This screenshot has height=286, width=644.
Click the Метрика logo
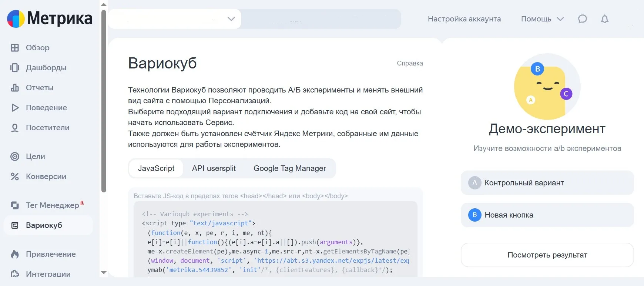tap(50, 18)
